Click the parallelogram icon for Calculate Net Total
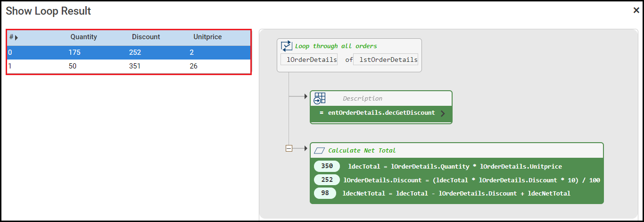The width and height of the screenshot is (644, 222). pyautogui.click(x=320, y=151)
